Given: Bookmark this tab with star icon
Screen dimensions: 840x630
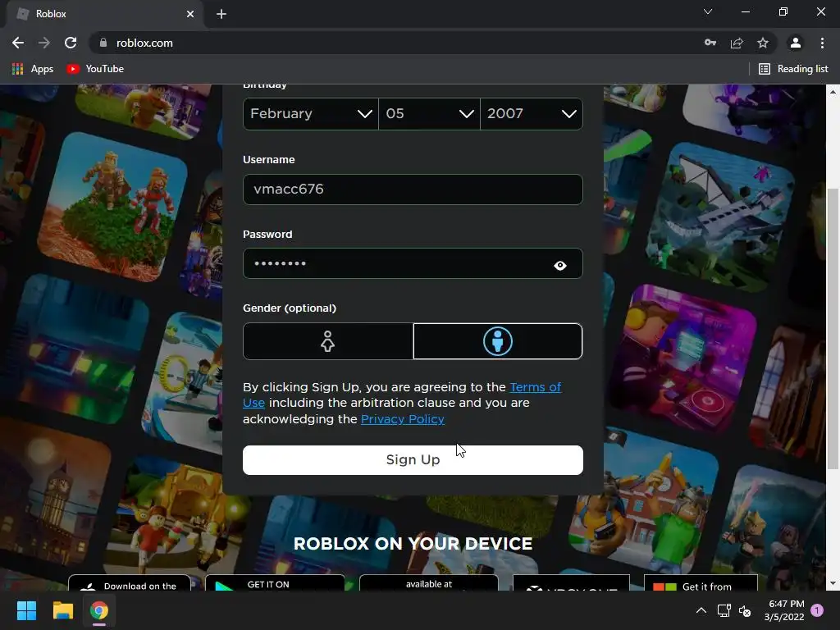Looking at the screenshot, I should click(763, 43).
